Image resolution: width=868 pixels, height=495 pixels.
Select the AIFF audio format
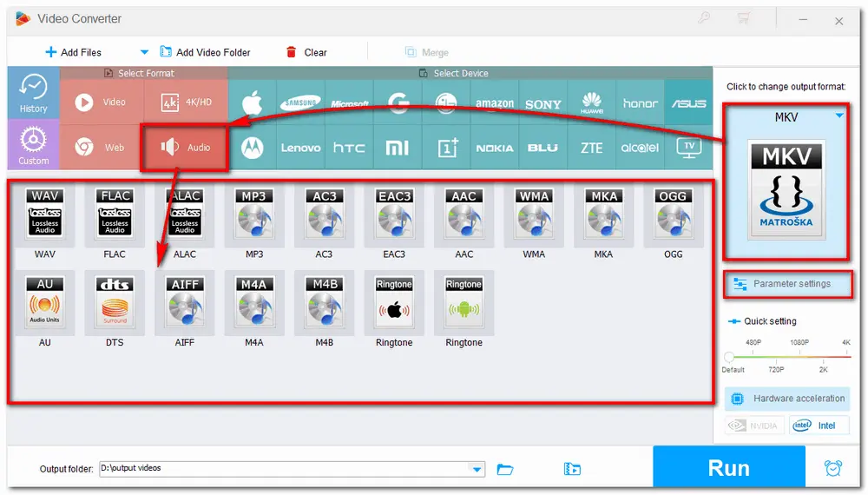(x=184, y=303)
